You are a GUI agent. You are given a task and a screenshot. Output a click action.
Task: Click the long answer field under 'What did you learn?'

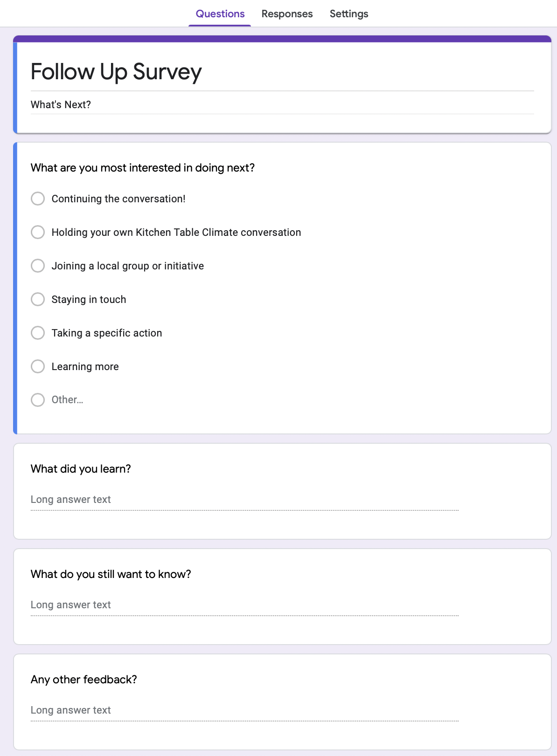click(x=244, y=500)
